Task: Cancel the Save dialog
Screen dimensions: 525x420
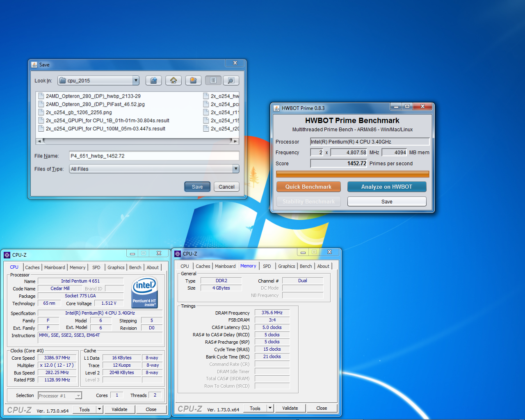Action: tap(226, 187)
